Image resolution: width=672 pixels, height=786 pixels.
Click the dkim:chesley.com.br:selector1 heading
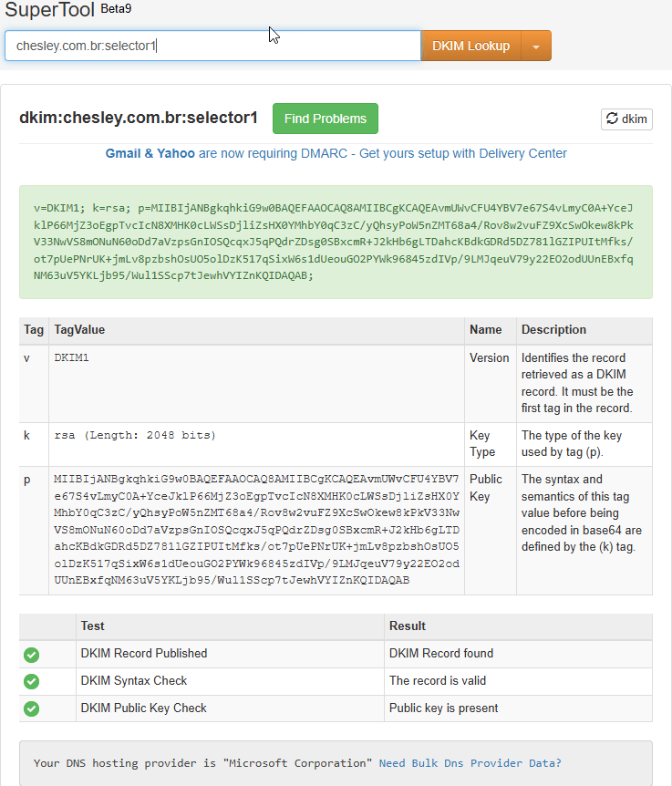point(139,118)
